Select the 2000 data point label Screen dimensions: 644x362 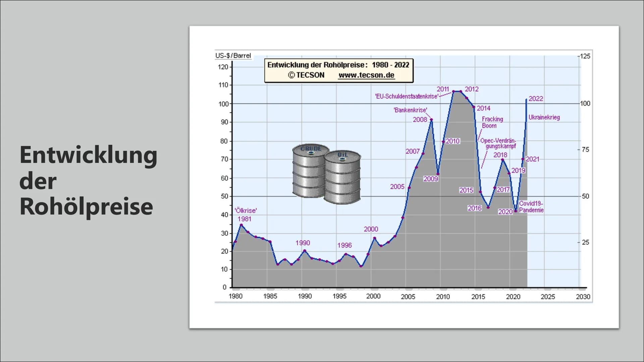[371, 229]
